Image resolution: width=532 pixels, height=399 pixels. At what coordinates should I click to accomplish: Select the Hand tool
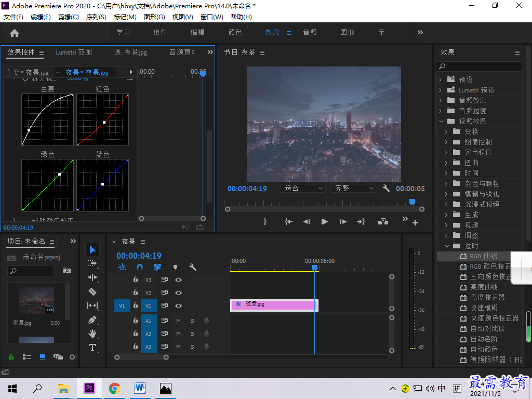(x=92, y=334)
